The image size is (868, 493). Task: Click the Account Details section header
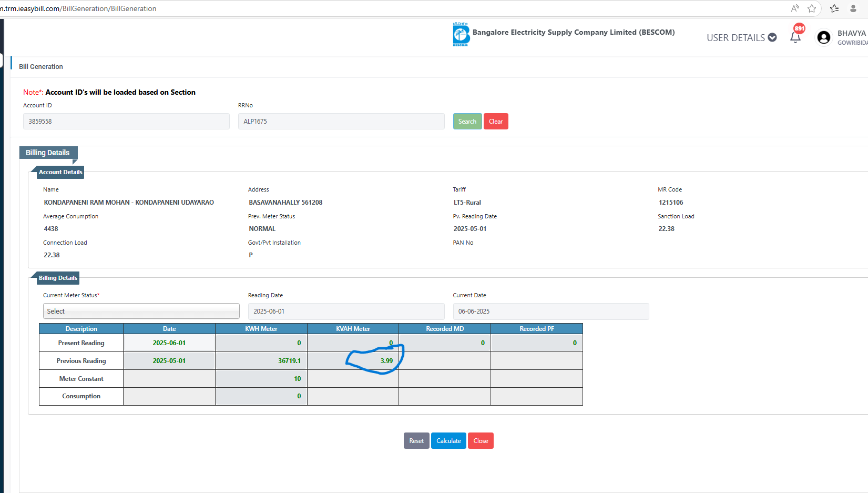60,172
